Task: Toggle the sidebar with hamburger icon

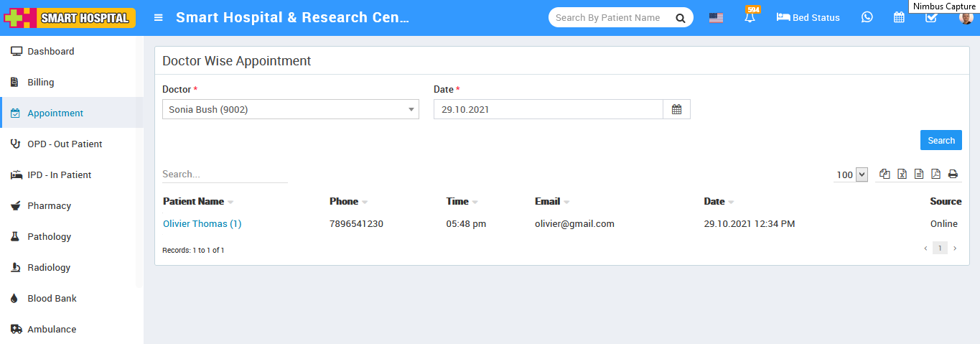Action: click(x=159, y=17)
